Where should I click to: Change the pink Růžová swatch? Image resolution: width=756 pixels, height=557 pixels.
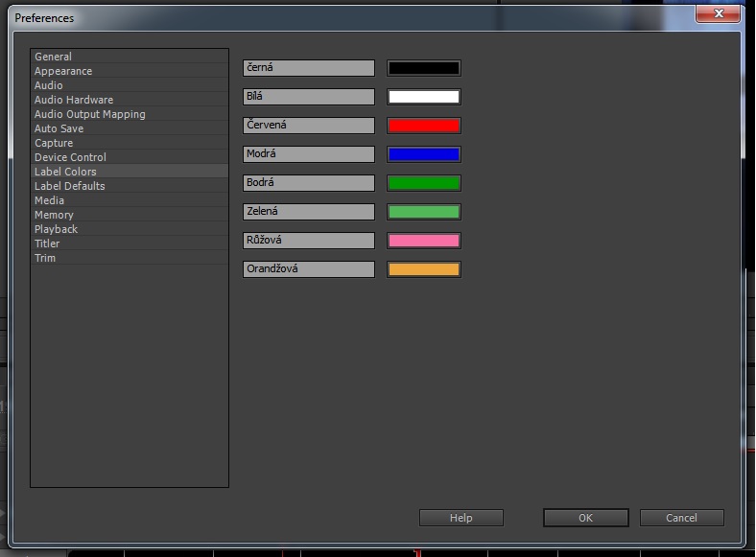[424, 241]
